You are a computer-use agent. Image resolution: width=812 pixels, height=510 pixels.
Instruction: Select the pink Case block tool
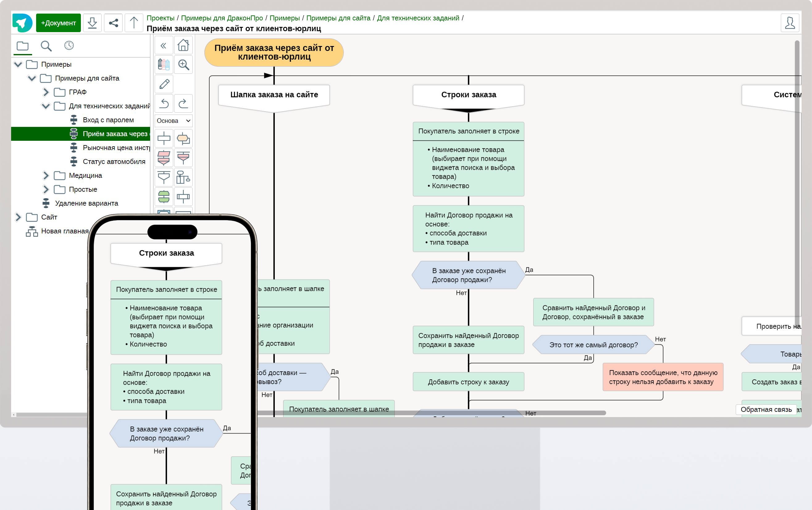183,158
